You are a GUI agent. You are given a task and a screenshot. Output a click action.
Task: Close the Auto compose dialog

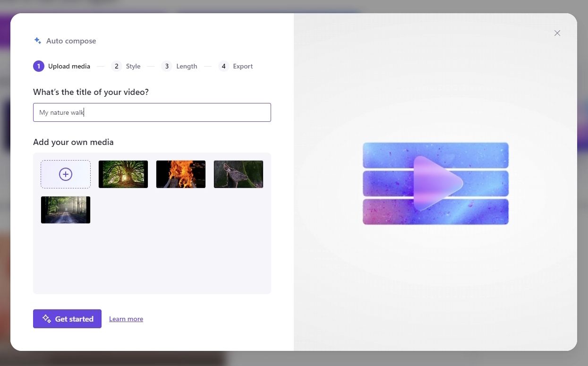[x=557, y=33]
